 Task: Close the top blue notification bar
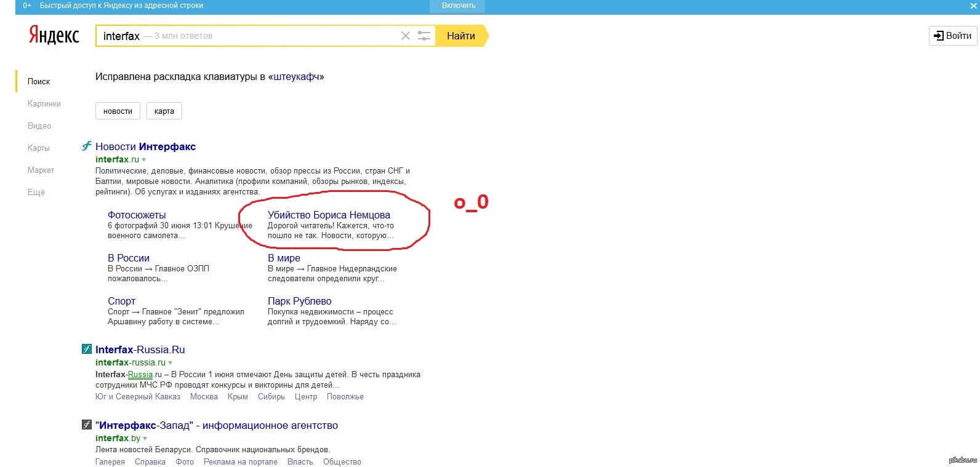click(973, 6)
